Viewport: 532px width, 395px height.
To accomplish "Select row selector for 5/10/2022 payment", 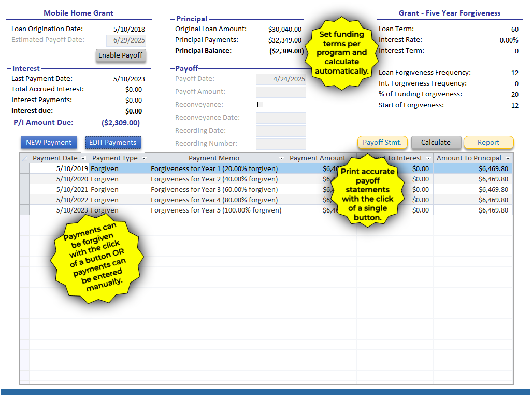I will point(24,200).
